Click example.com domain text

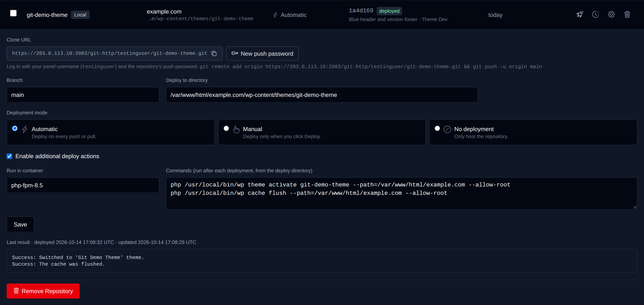pos(164,11)
